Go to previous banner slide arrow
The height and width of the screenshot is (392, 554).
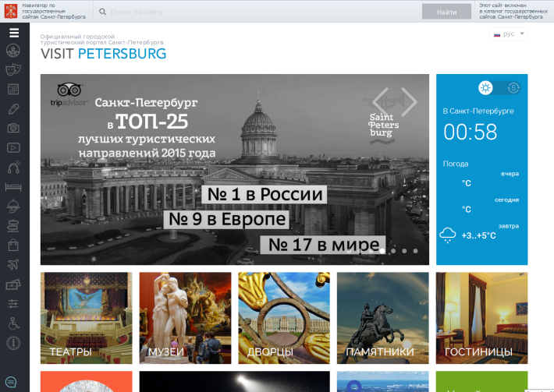381,101
